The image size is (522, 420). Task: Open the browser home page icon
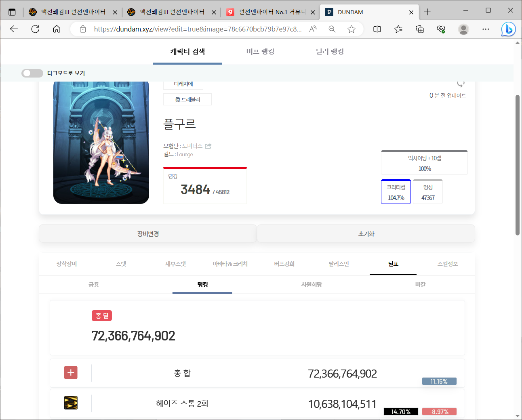pos(57,29)
